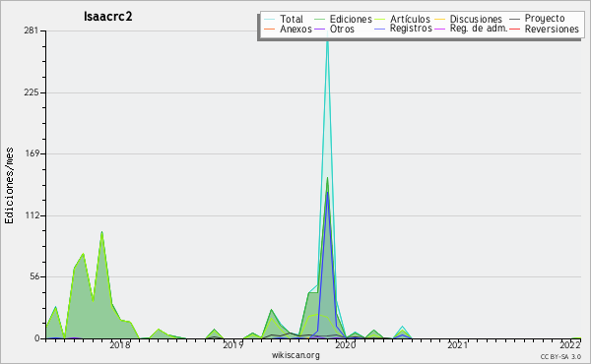Viewport: 591px width, 364px height.
Task: Click the 2022 x-axis label
Action: coord(570,344)
